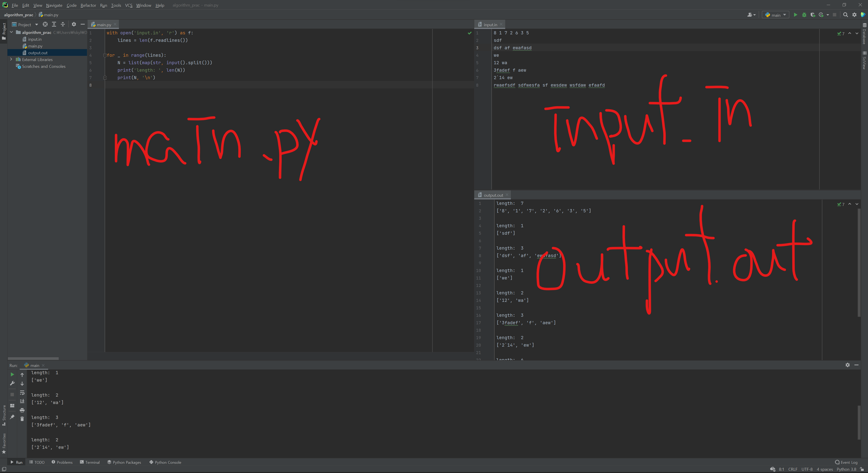The image size is (868, 473).
Task: Toggle soft-wrap in Run console
Action: tap(22, 393)
